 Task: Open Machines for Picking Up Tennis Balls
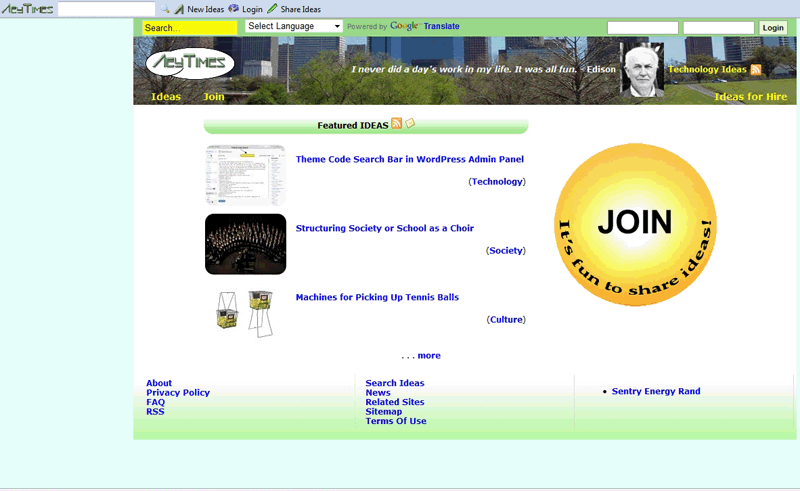point(377,297)
